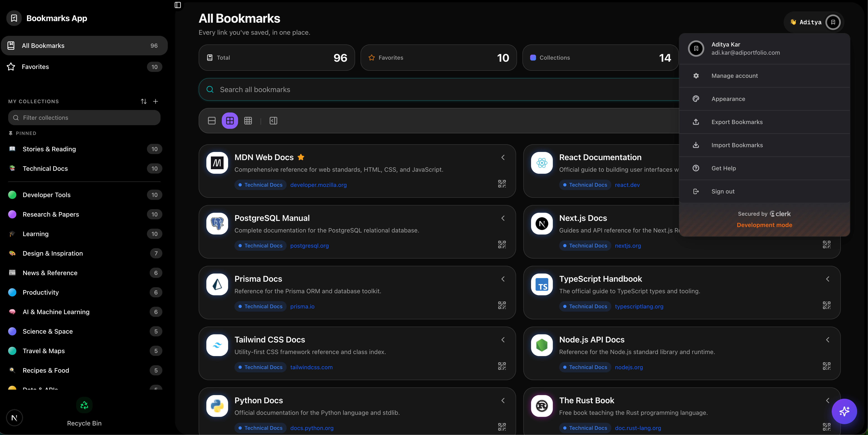Select purple Research & Papers collection swatch
The height and width of the screenshot is (435, 868).
[x=12, y=214]
